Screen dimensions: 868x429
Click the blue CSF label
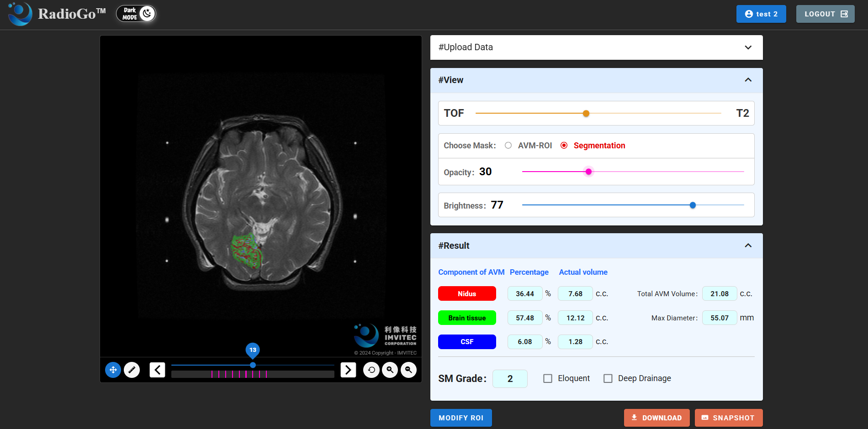[x=467, y=342]
